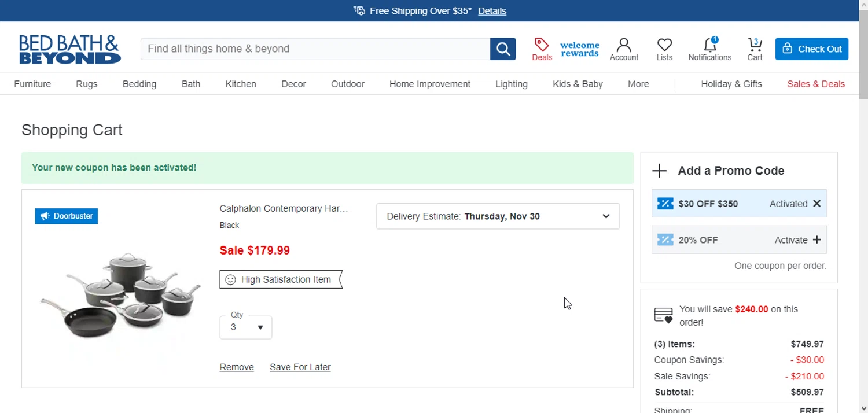
Task: Click Save For Later link
Action: [x=300, y=367]
